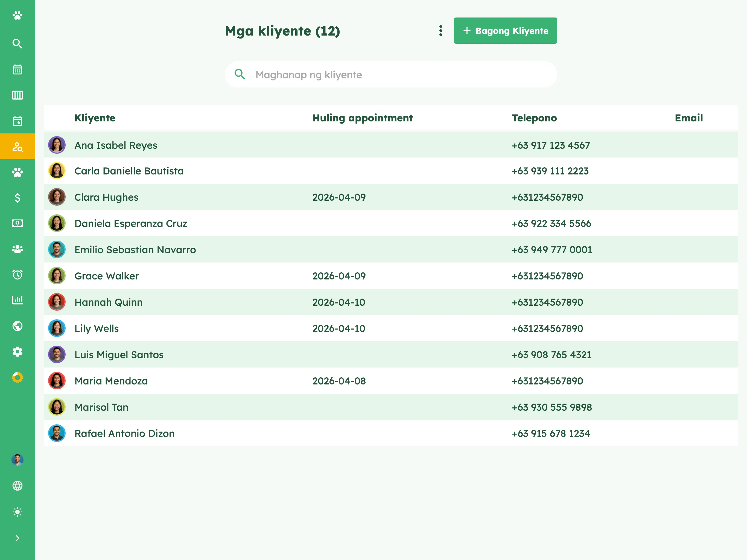
Task: Toggle the light theme sun icon
Action: click(x=17, y=512)
